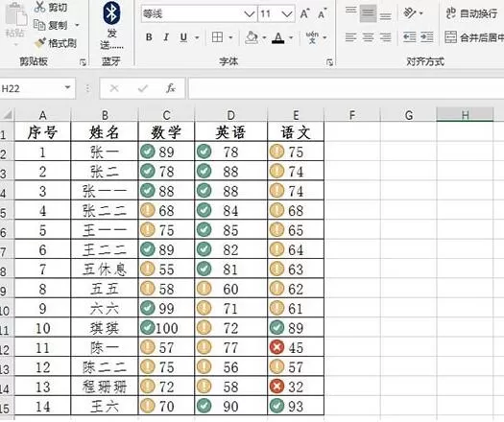Click the 姓名 header cell
The width and height of the screenshot is (504, 422).
click(105, 131)
